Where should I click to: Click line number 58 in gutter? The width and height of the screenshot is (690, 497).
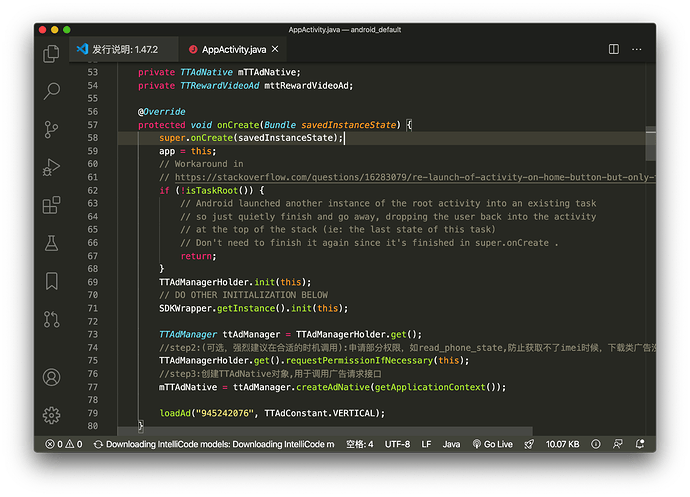coord(92,137)
